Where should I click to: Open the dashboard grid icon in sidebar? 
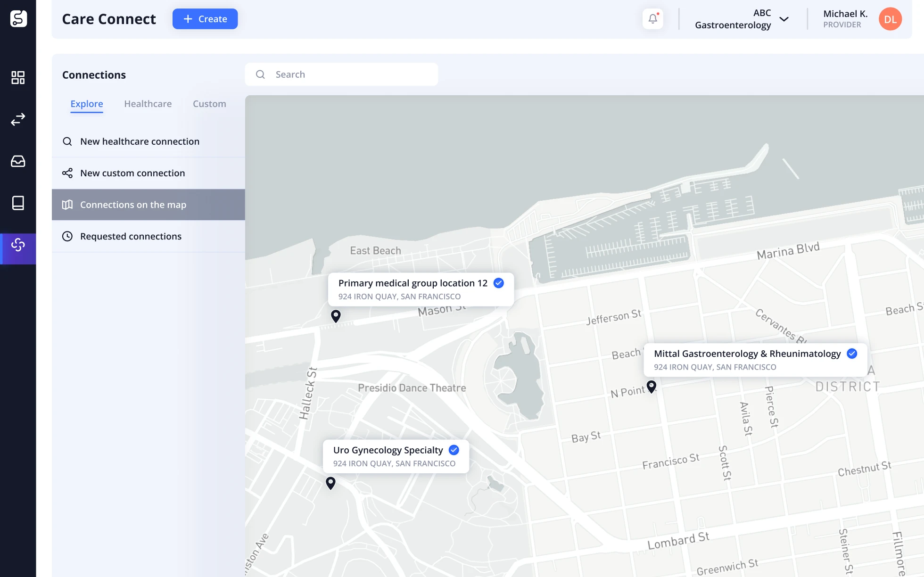(x=18, y=77)
